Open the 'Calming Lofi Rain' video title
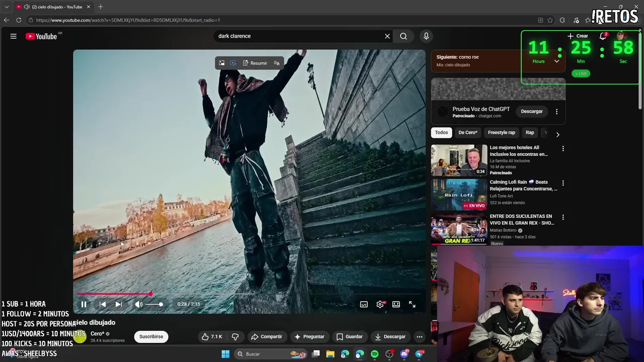644x362 pixels. 523,186
